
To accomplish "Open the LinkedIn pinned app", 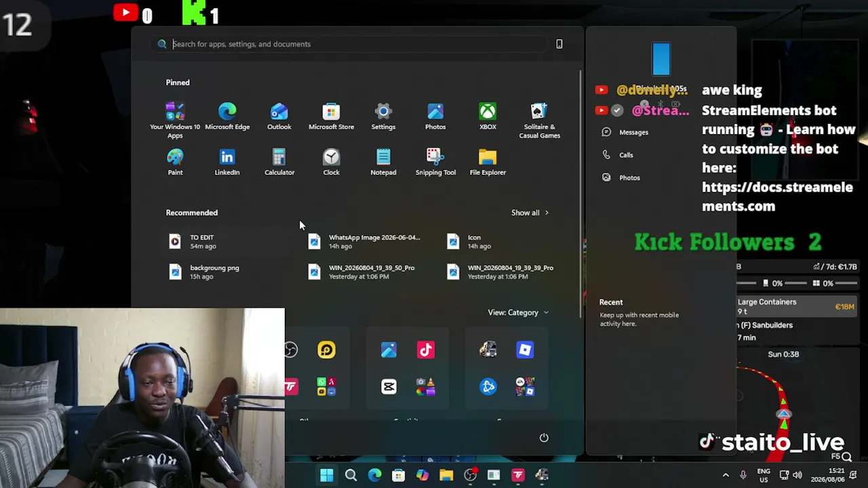I will [x=227, y=163].
